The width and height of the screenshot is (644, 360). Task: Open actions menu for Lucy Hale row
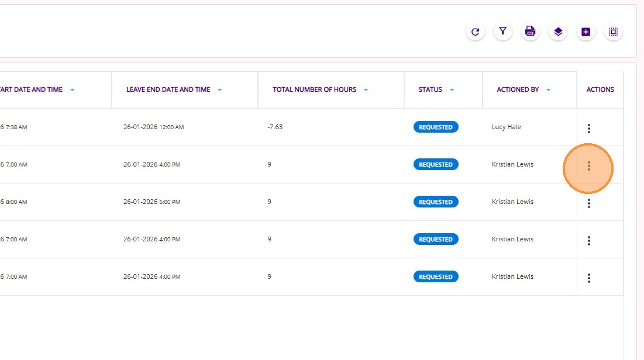pos(588,129)
